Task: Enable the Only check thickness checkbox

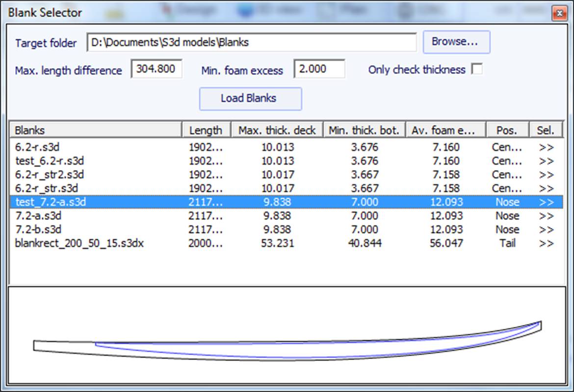Action: coord(476,70)
